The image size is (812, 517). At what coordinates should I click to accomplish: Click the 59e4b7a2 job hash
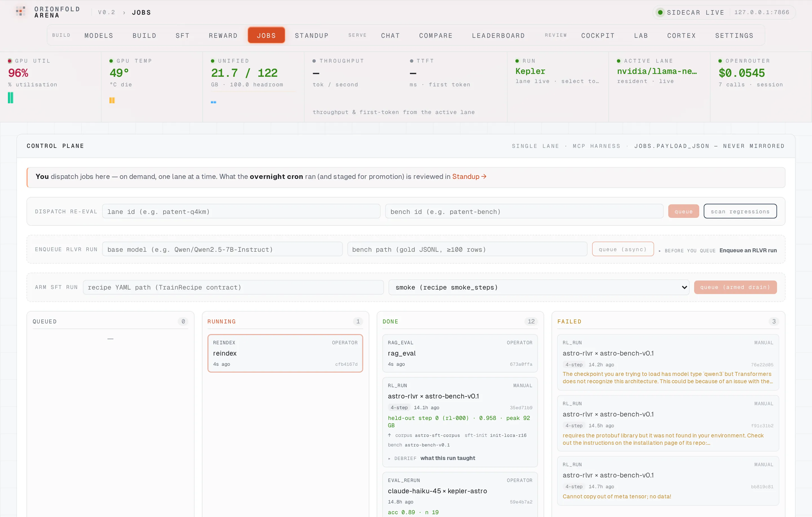pos(521,502)
